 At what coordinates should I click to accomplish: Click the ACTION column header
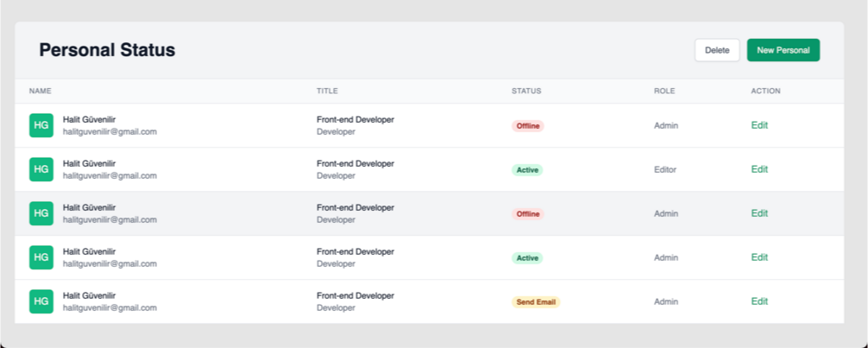[x=765, y=91]
